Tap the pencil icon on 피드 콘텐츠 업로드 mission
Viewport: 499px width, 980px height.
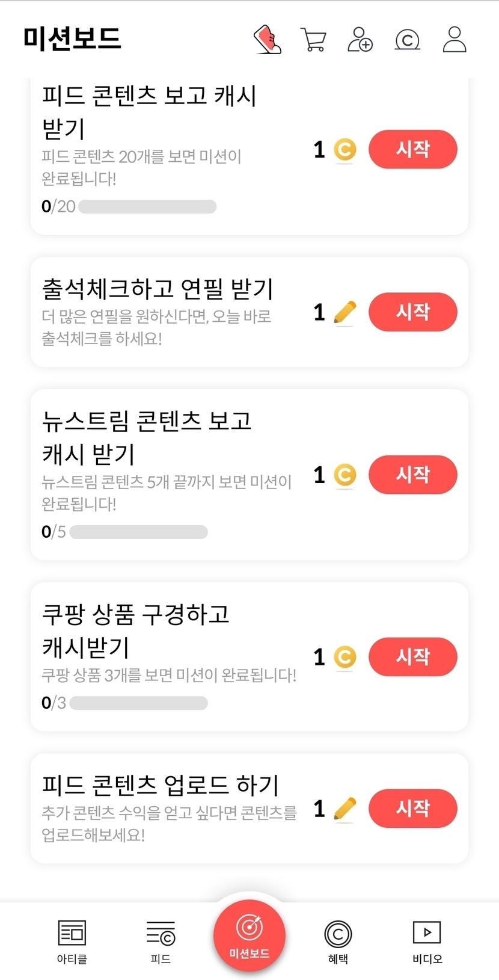click(x=344, y=809)
